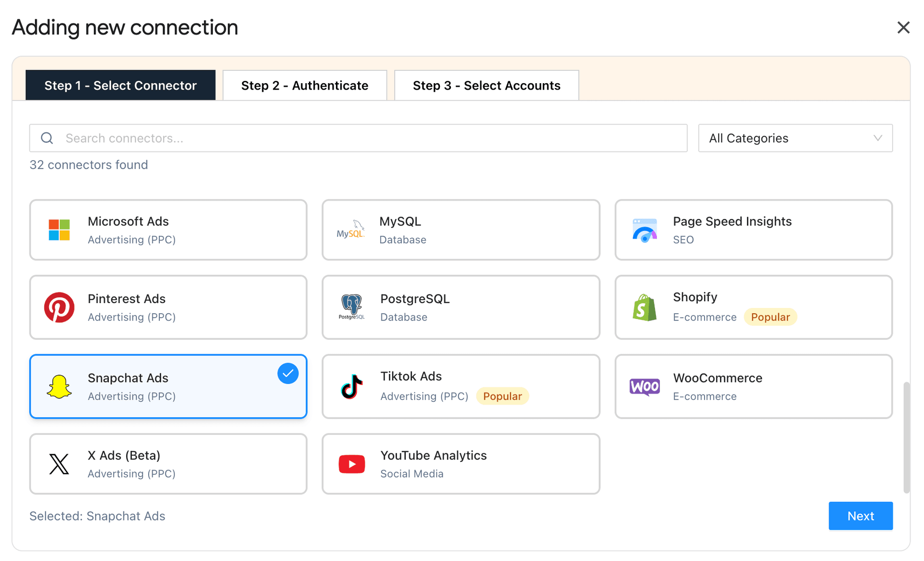Click the MySQL database icon

pos(351,230)
